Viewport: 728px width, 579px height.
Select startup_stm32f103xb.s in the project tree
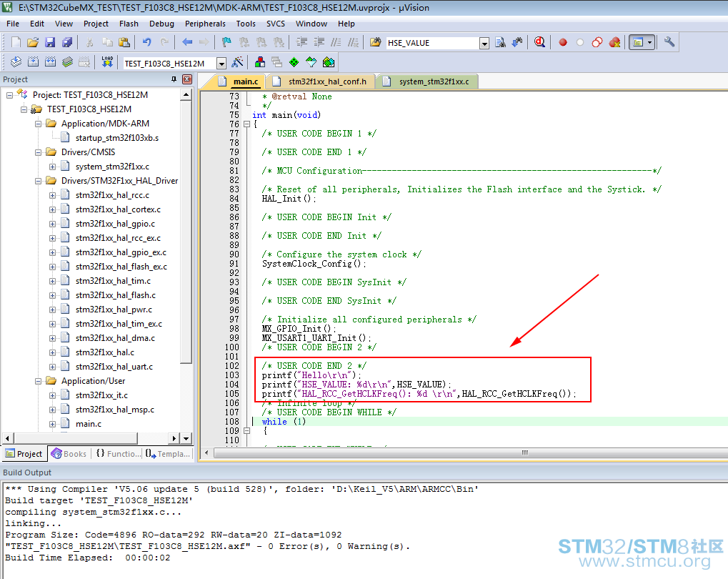[117, 138]
